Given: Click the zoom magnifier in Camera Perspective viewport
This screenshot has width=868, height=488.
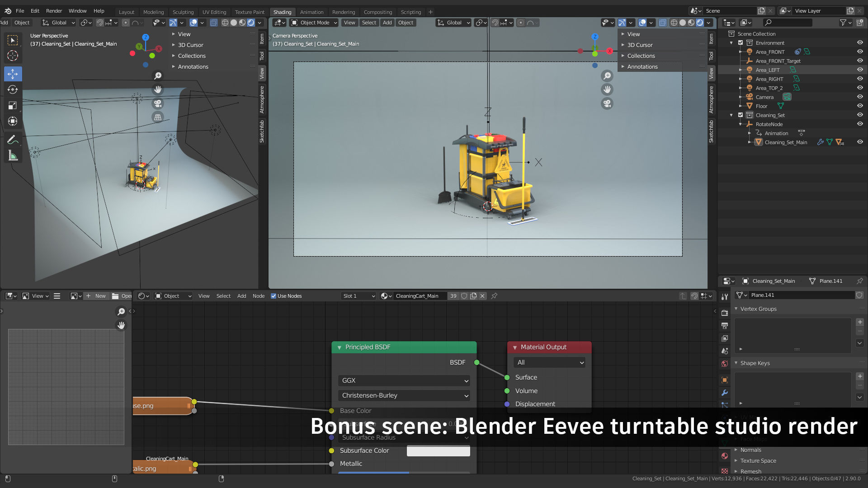Looking at the screenshot, I should [607, 75].
